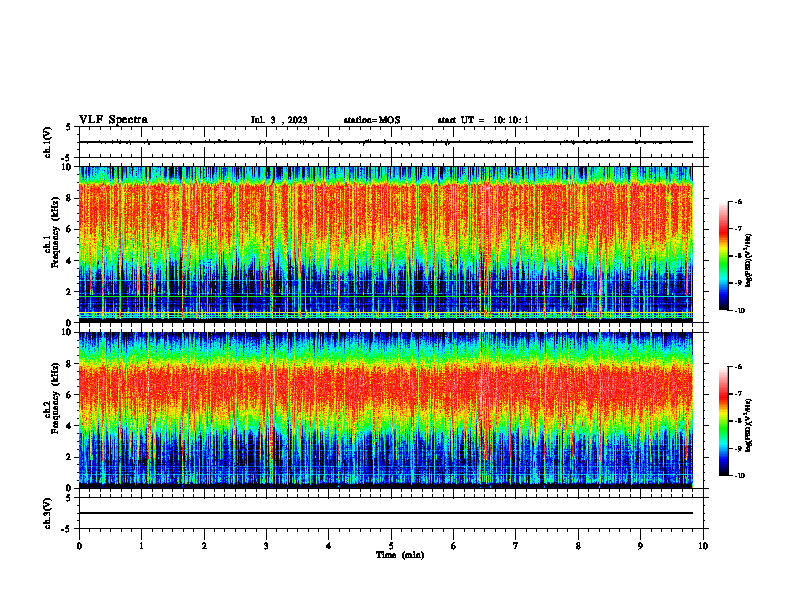
Task: Click the "8" kHz tick of ch.2 spectrogram
Action: click(70, 364)
